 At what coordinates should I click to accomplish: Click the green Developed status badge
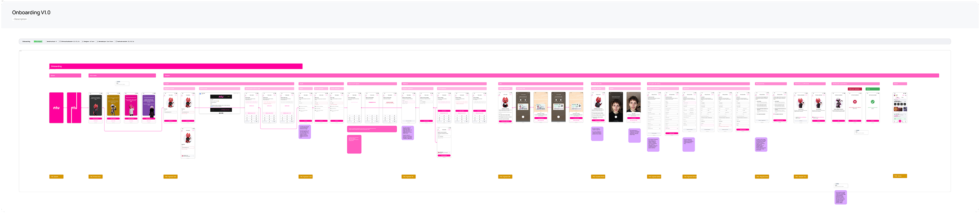pos(38,41)
